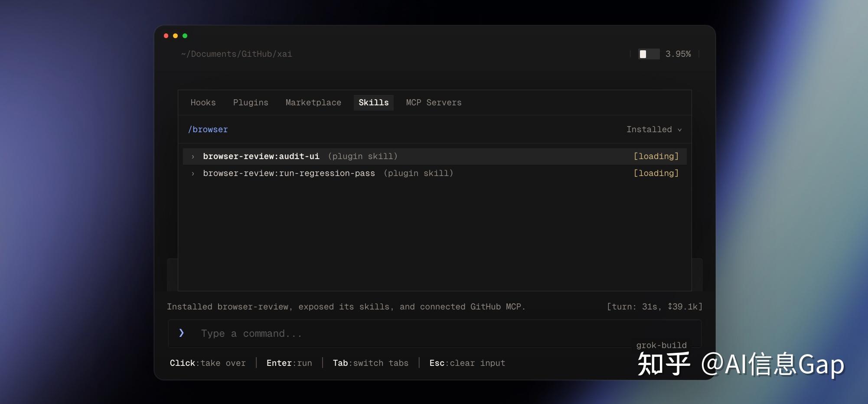
Task: Select the Skills tab
Action: [374, 103]
